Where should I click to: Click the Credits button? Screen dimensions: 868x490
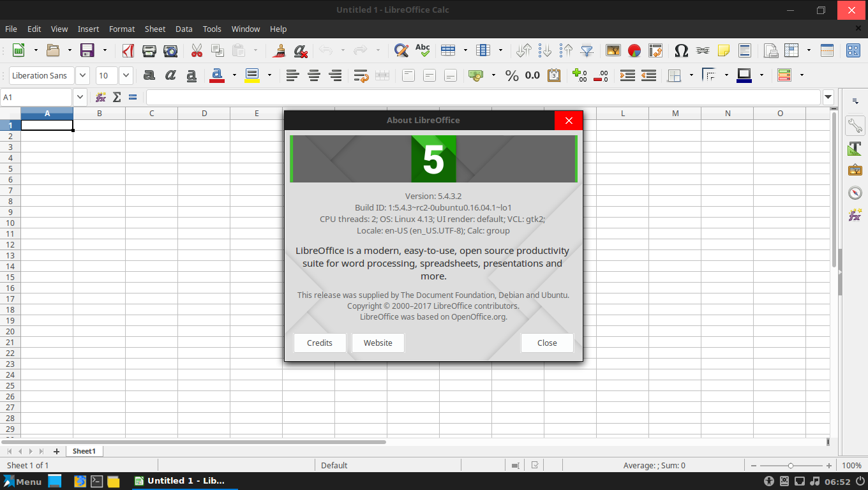320,343
